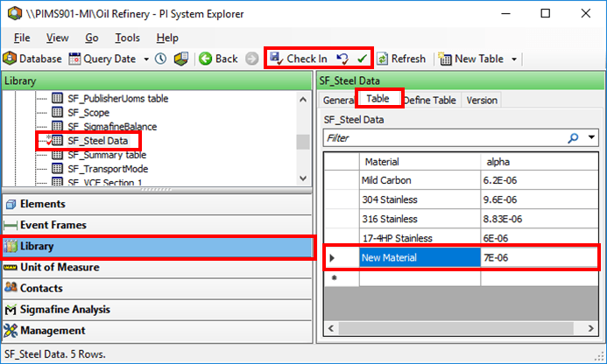Click the filter search magnifier icon
The width and height of the screenshot is (607, 364).
[573, 137]
